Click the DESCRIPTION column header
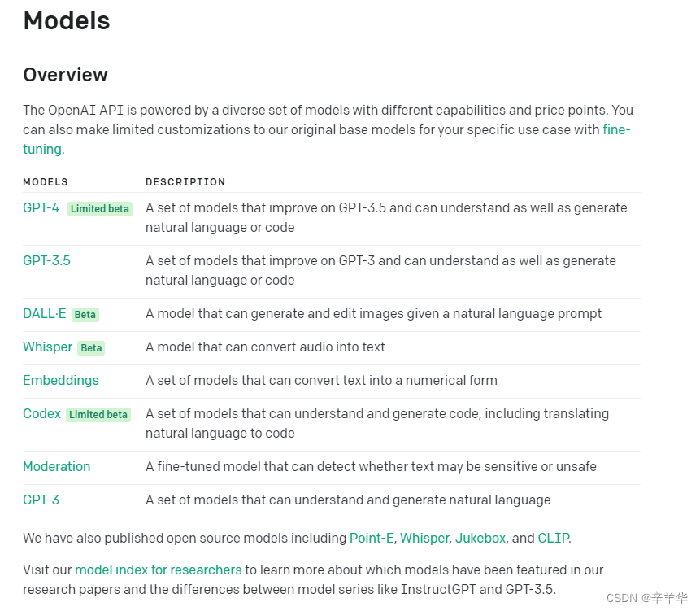 185,182
